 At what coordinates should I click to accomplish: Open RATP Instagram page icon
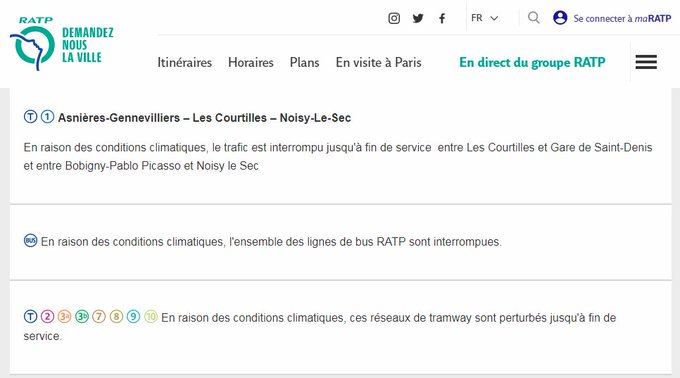(x=394, y=18)
